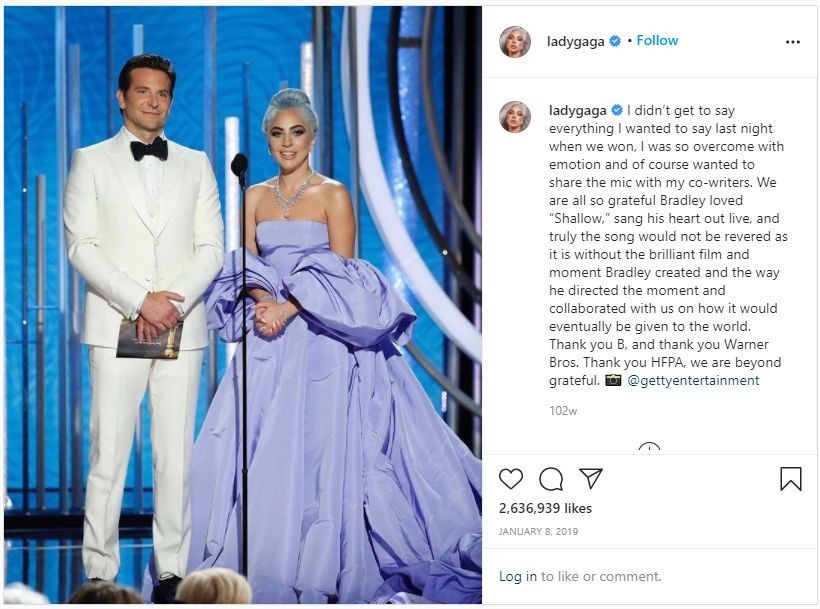Viewport: 820px width, 609px height.
Task: Share post with paper plane icon
Action: (x=591, y=478)
